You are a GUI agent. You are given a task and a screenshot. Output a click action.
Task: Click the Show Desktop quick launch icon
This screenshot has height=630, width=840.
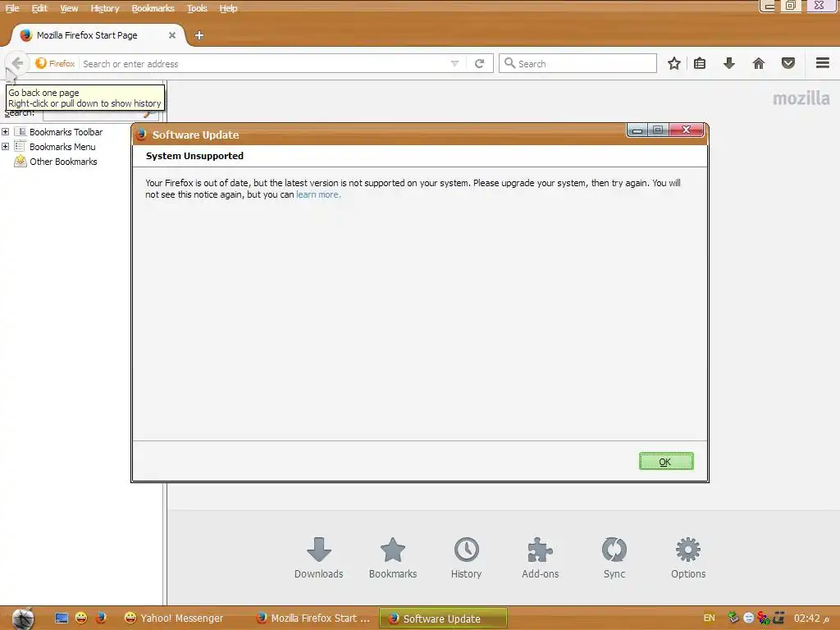(x=62, y=619)
